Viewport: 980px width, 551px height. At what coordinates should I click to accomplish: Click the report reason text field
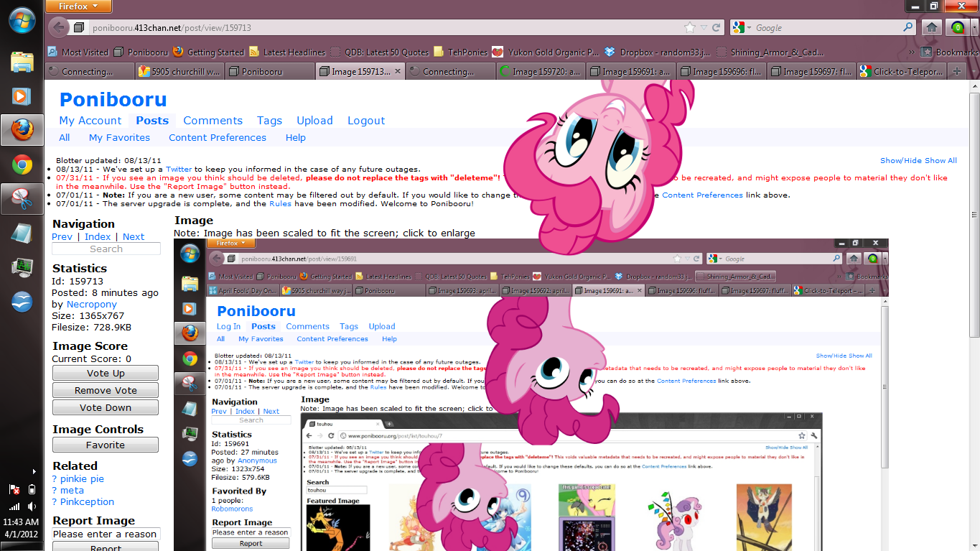pos(106,534)
